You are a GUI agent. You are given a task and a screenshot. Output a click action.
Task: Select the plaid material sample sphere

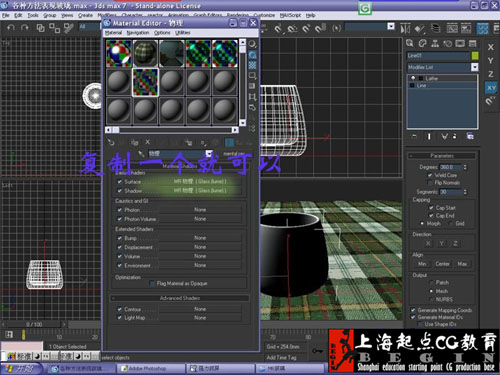145,53
